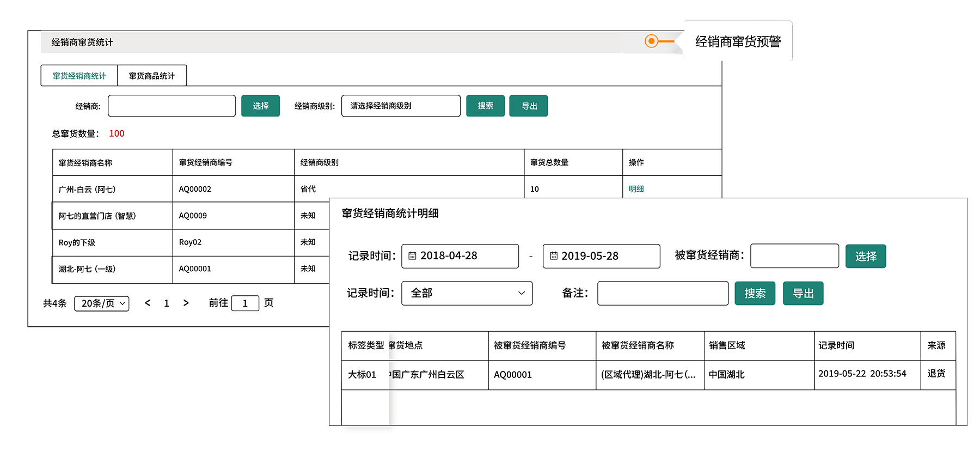Go to next page arrow
Viewport: 980px width, 451px height.
coord(186,303)
